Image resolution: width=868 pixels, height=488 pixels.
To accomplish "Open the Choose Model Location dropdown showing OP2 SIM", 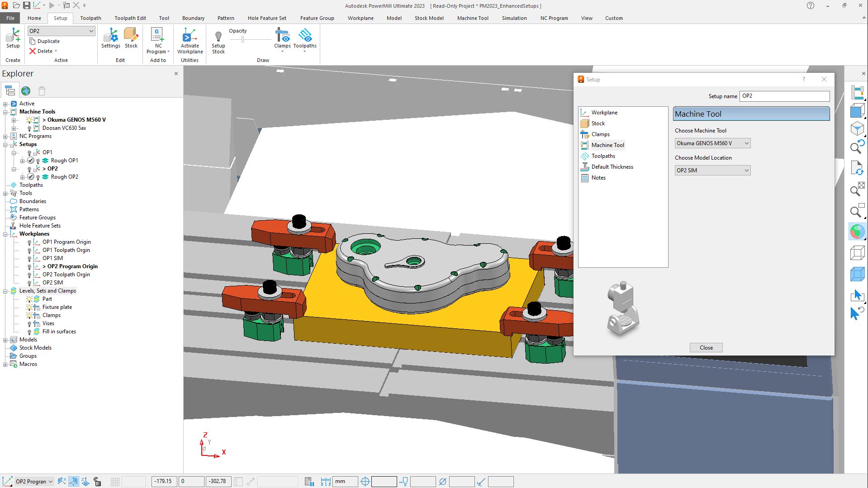I will coord(746,170).
